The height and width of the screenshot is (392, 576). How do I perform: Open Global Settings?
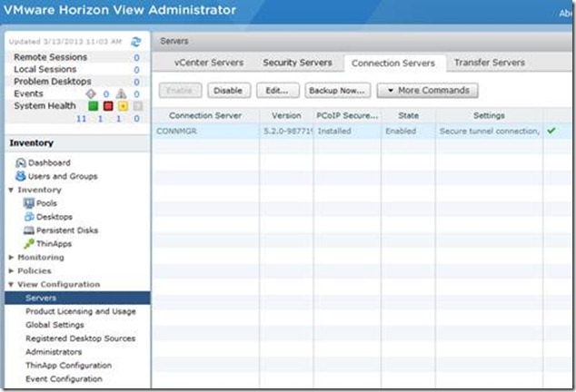pos(55,325)
